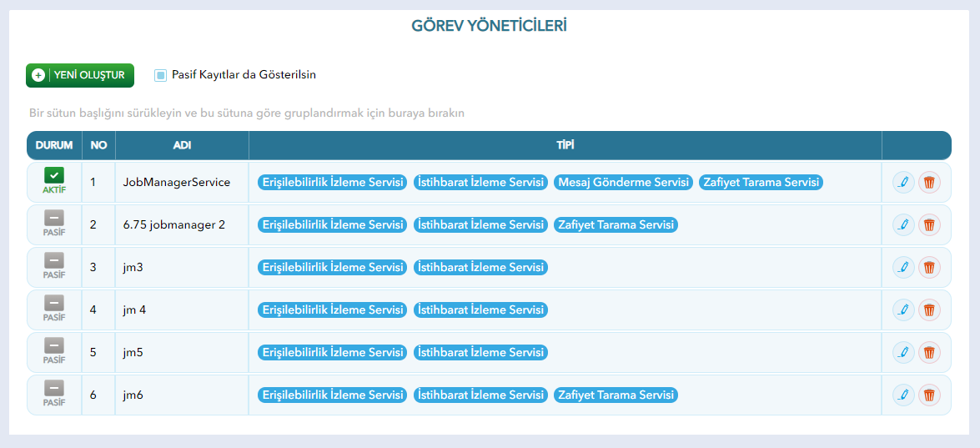Click Erişilebilirlik İzleme Servisi tag in 6.75 jobmanager 2 row
This screenshot has height=448, width=980.
pyautogui.click(x=333, y=225)
